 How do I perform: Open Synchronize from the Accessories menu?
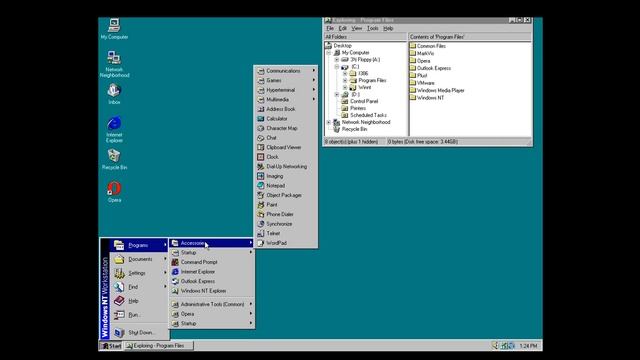click(x=285, y=224)
